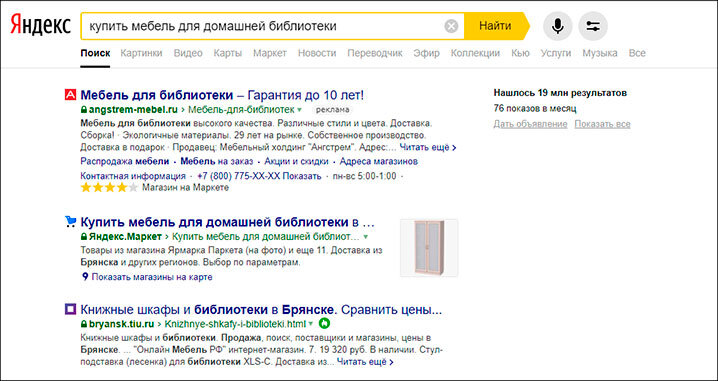This screenshot has width=718, height=381.
Task: Open the Мебель-для-библиотек URL path link
Action: tap(241, 109)
